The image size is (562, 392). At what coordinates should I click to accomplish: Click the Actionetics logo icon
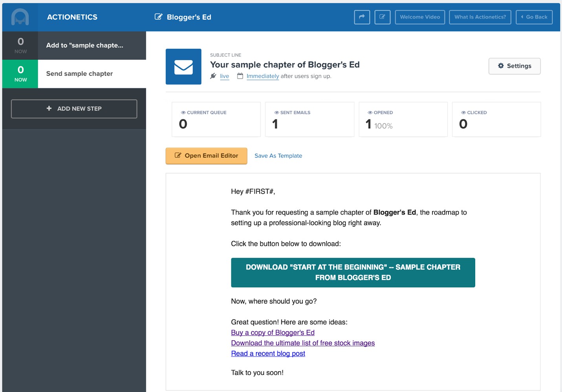20,17
